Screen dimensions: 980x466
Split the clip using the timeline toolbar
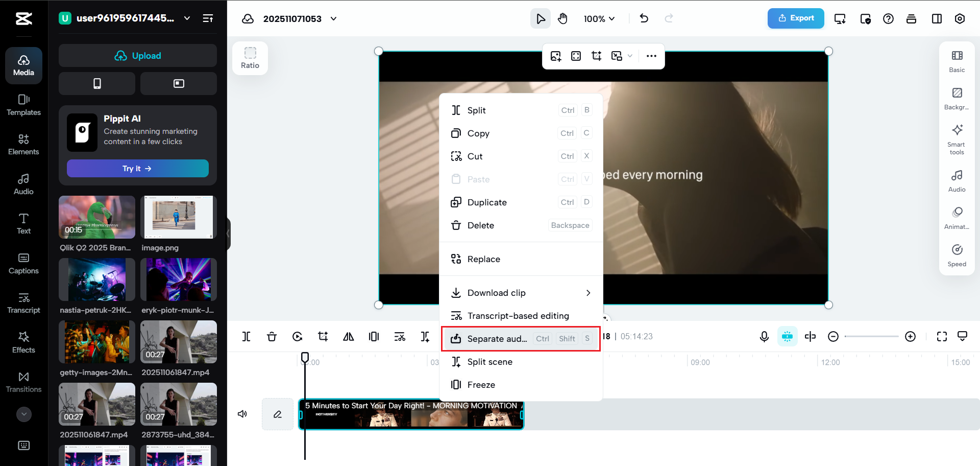pyautogui.click(x=247, y=336)
